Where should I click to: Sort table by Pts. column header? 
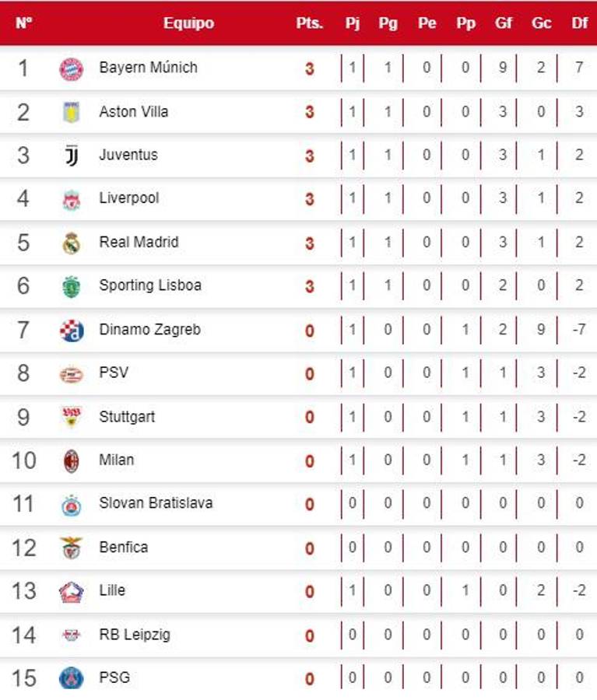[x=310, y=23]
